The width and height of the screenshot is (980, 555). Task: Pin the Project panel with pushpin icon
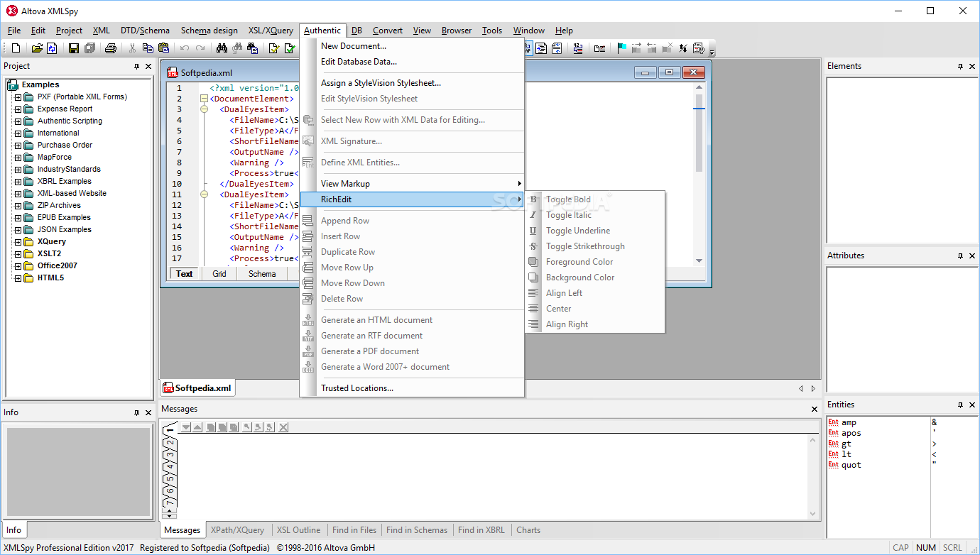(136, 66)
